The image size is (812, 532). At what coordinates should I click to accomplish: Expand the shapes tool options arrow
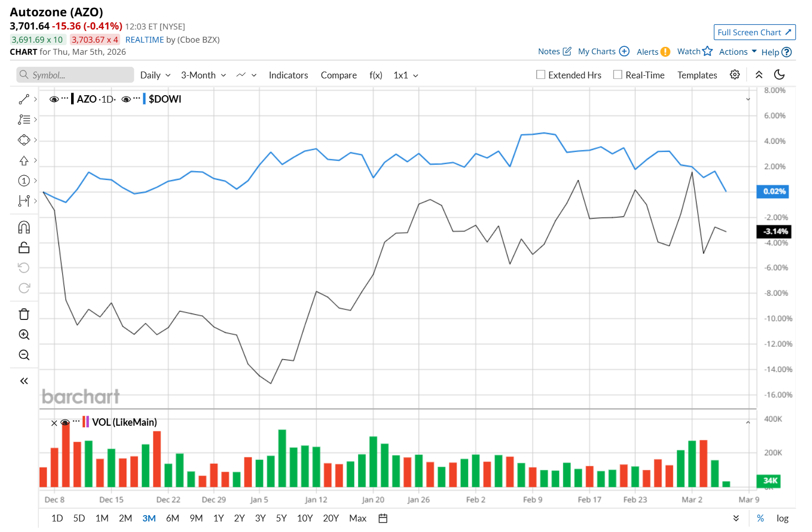(x=35, y=140)
